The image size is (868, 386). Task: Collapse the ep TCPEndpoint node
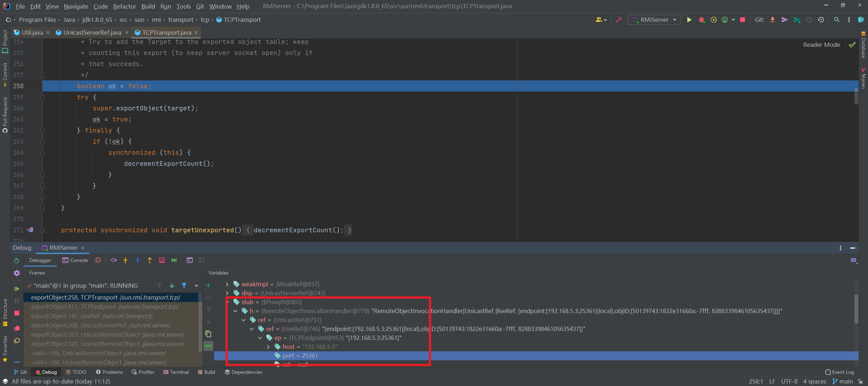coord(260,338)
